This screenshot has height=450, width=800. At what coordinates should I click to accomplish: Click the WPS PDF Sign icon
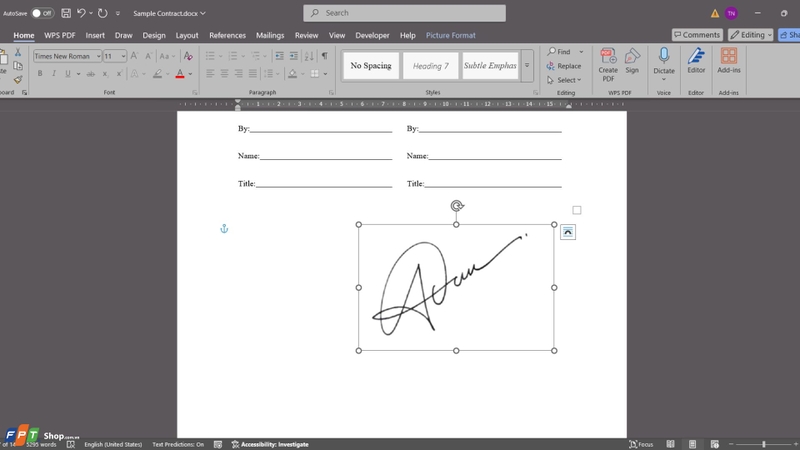tap(632, 61)
